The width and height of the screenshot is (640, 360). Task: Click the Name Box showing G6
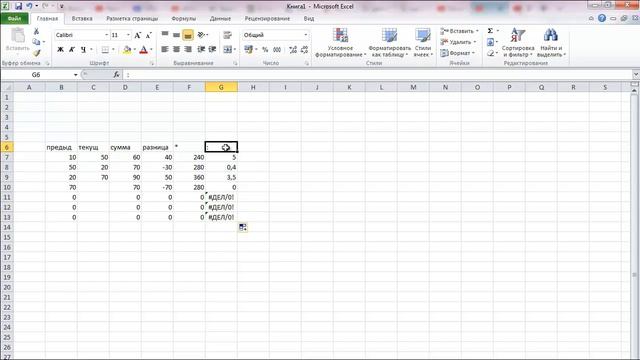coord(36,75)
